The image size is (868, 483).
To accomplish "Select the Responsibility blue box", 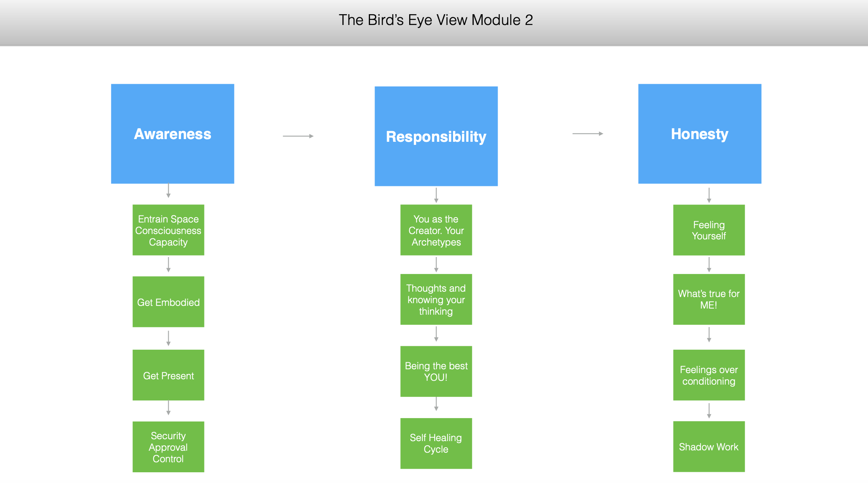I will pyautogui.click(x=436, y=136).
